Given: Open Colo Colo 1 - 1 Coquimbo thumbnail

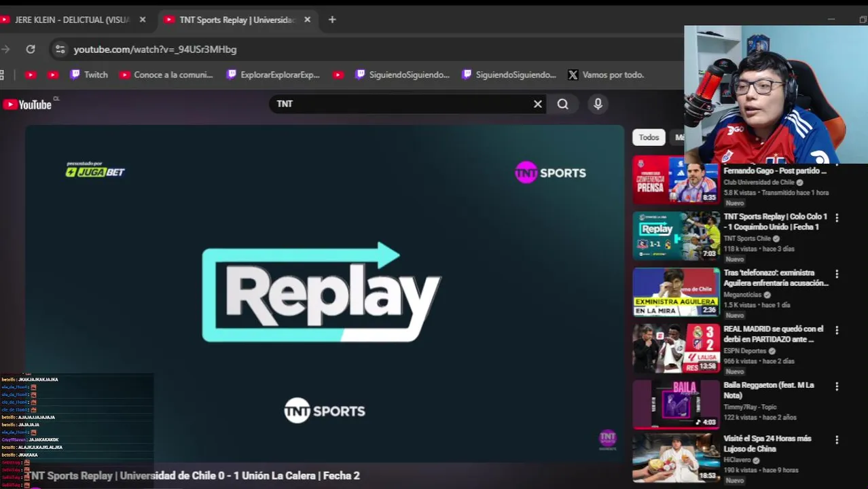Looking at the screenshot, I should coord(676,236).
